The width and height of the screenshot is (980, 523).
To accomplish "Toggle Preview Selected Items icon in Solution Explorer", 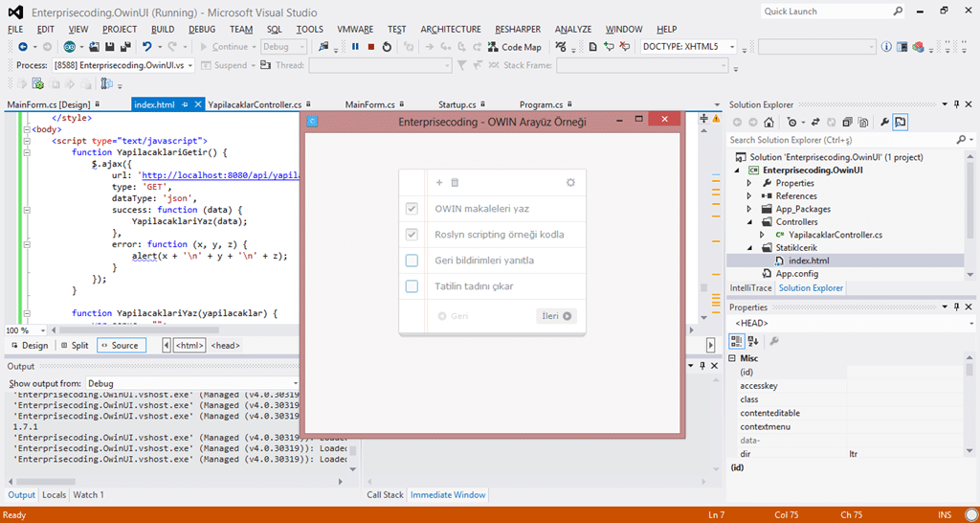I will [x=900, y=122].
